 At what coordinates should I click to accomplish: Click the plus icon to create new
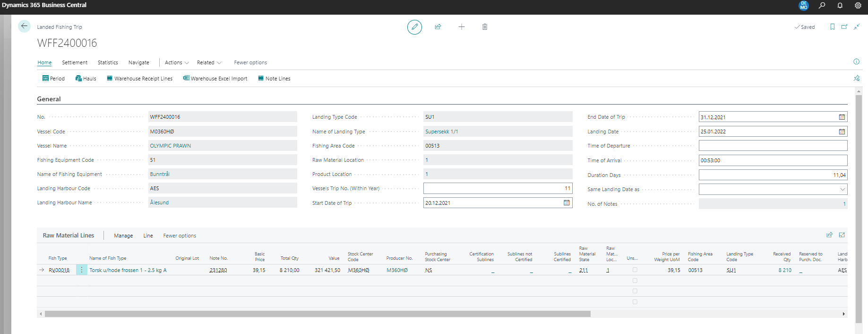[x=462, y=27]
